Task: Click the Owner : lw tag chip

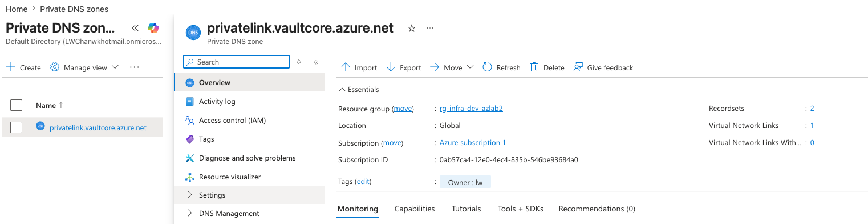Action: (x=465, y=183)
